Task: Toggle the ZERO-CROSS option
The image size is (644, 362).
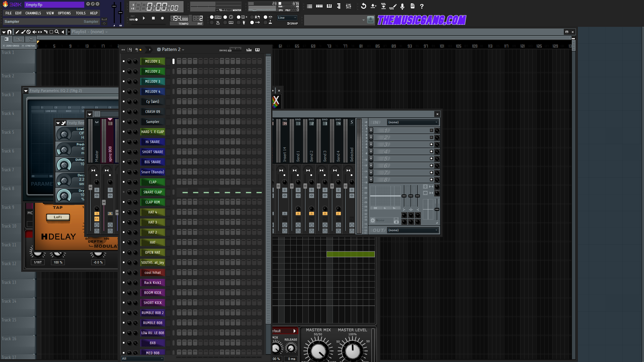Action: [x=4, y=46]
